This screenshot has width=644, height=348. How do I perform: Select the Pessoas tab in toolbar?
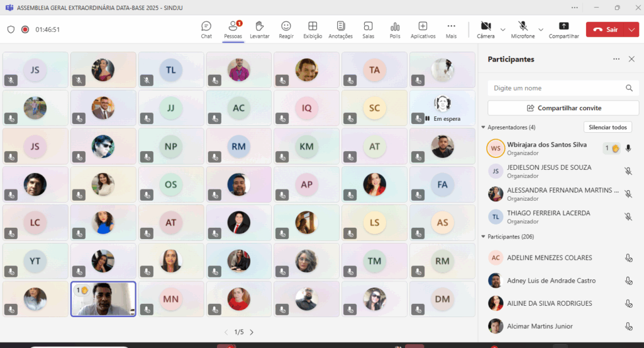(x=233, y=29)
